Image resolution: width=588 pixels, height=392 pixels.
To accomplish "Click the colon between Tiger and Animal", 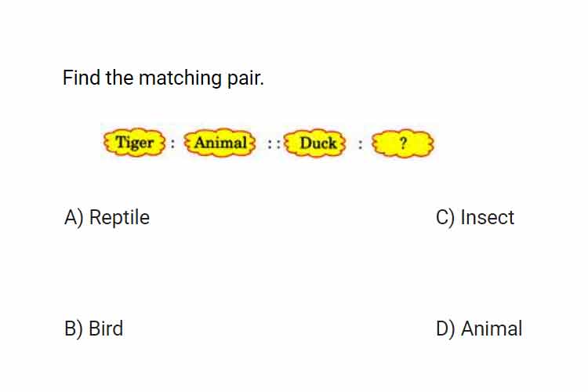I will pyautogui.click(x=172, y=143).
